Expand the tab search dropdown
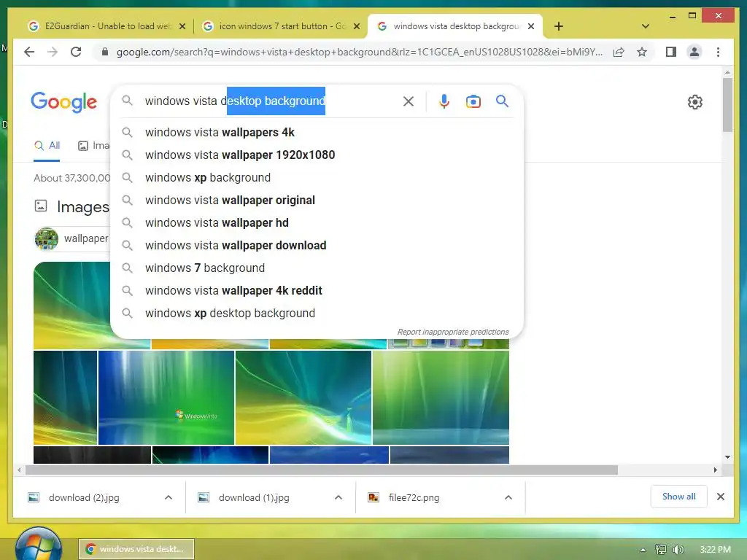Image resolution: width=747 pixels, height=560 pixels. (645, 26)
